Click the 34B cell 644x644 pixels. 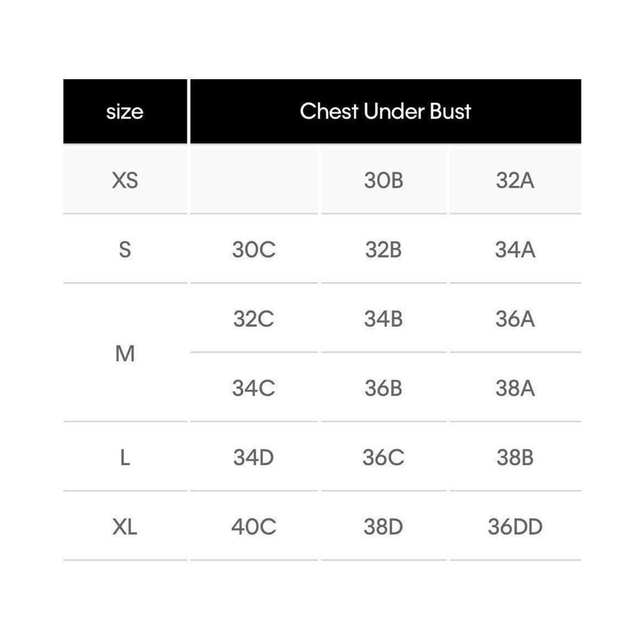[383, 319]
